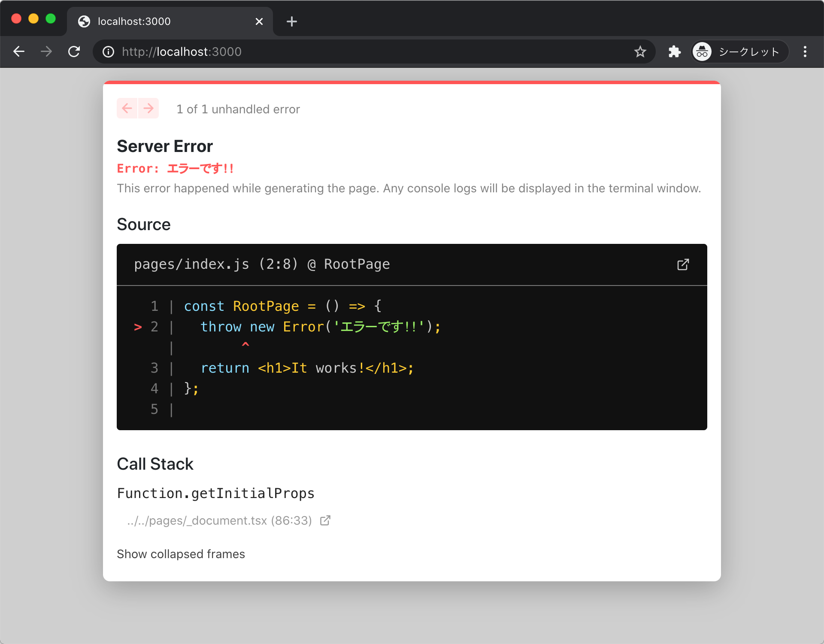Close the localhost:3000 tab

pyautogui.click(x=259, y=21)
